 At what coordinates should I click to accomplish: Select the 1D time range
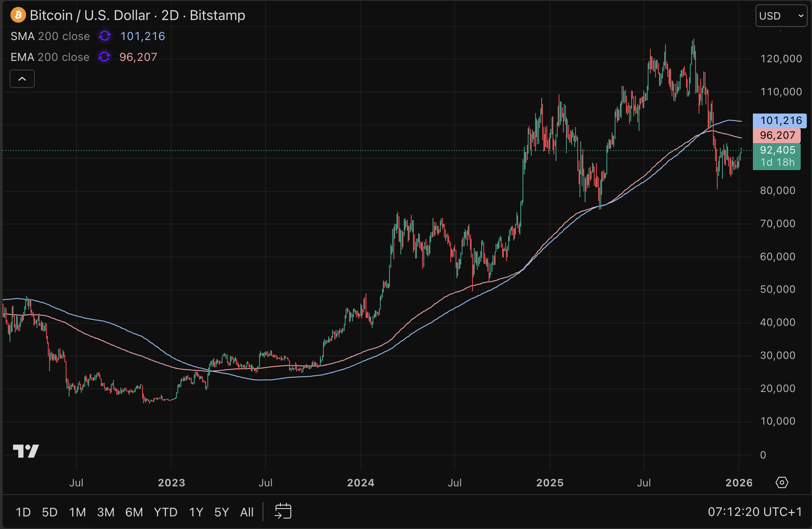(23, 512)
